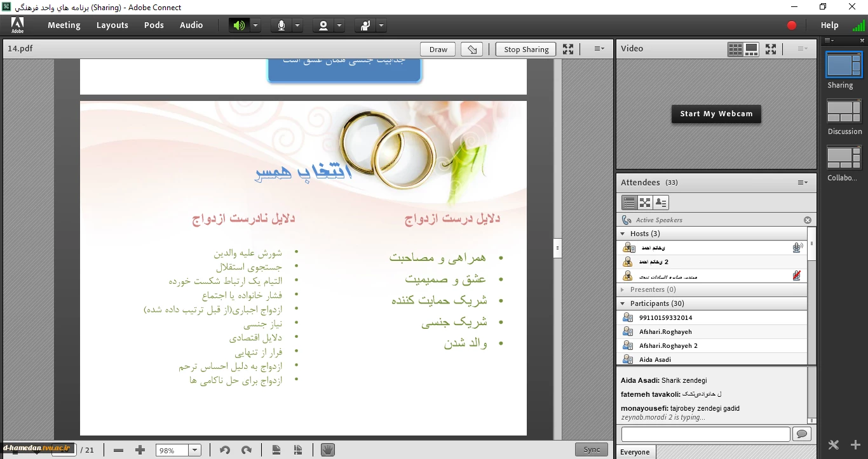Switch to attendee list view
This screenshot has width=868, height=459.
[629, 203]
